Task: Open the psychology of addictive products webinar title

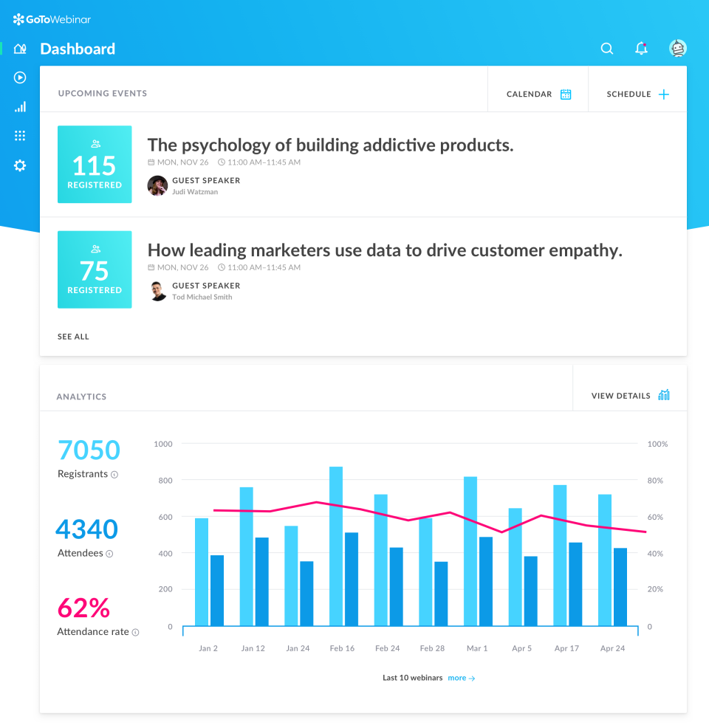Action: tap(330, 145)
